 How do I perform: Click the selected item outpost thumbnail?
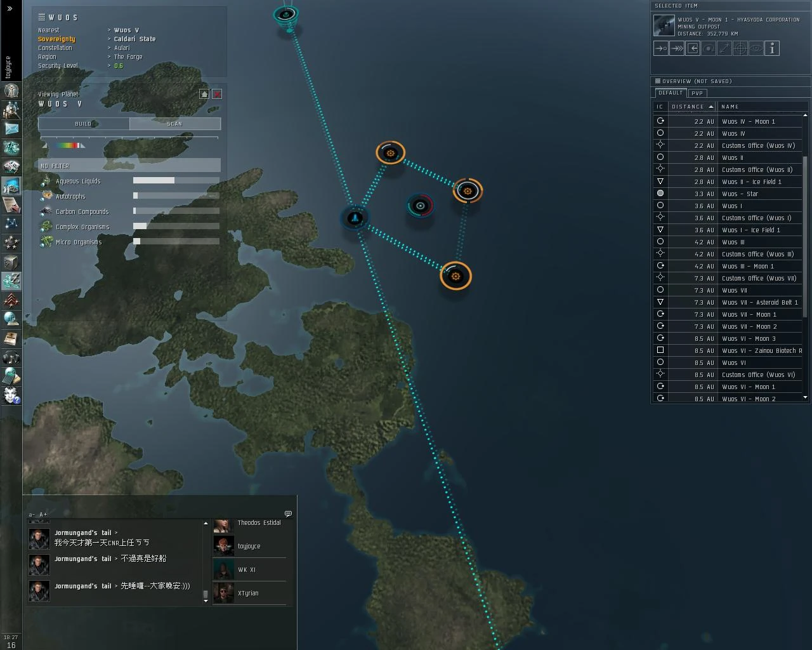pos(664,25)
